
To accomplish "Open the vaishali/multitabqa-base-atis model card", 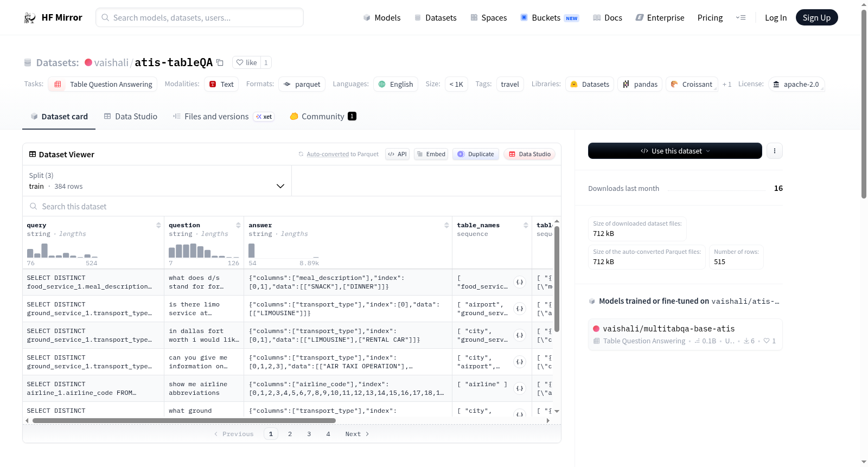I will 685,334.
